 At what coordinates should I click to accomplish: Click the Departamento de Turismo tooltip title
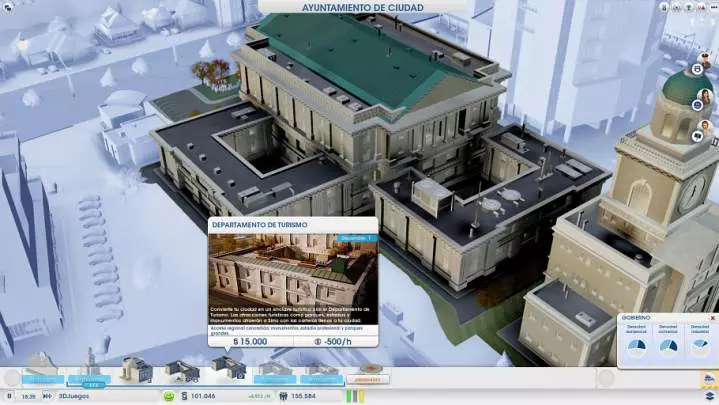click(x=260, y=225)
